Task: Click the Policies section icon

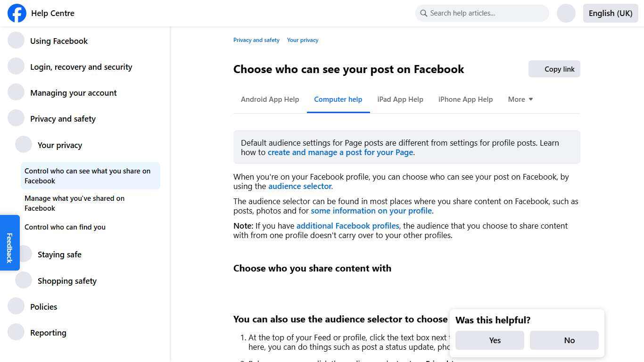Action: click(x=16, y=306)
